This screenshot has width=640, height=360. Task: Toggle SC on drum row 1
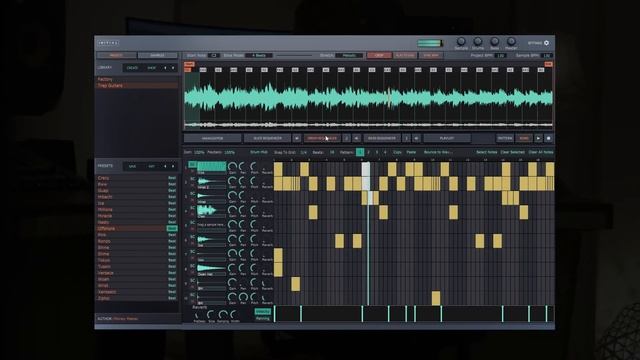tap(192, 164)
